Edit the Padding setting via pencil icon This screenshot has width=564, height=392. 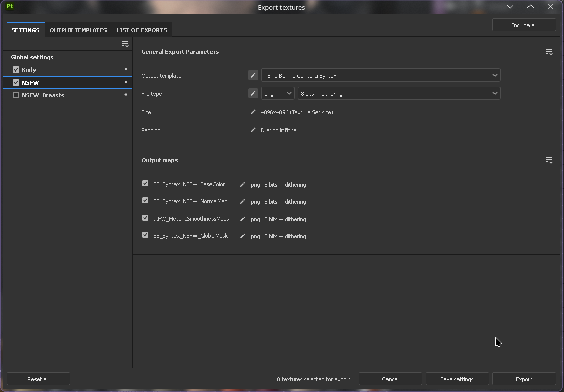(x=253, y=130)
